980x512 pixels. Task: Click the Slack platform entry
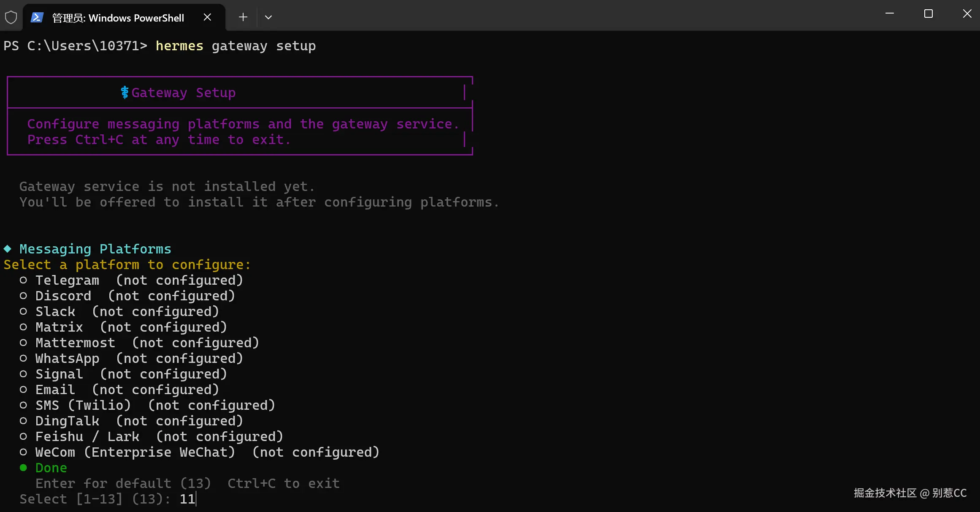(x=55, y=311)
